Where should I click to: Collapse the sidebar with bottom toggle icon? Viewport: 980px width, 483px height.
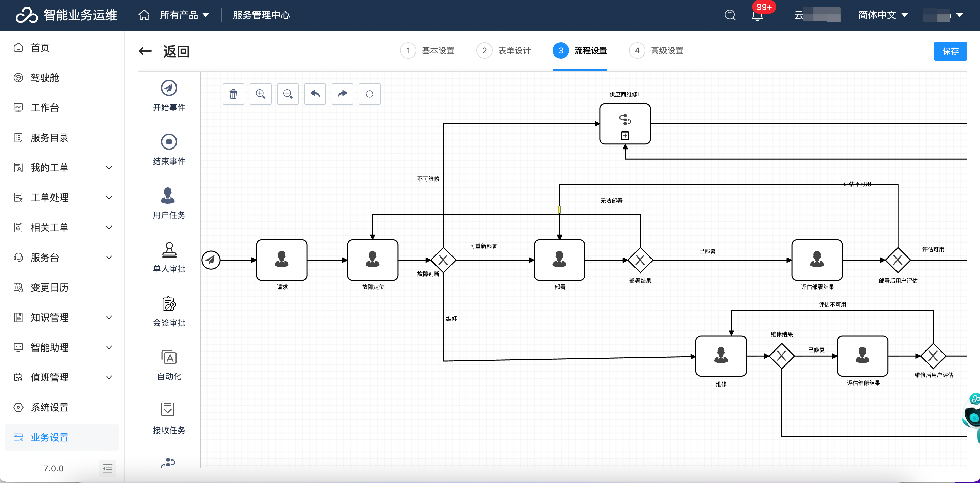point(108,468)
